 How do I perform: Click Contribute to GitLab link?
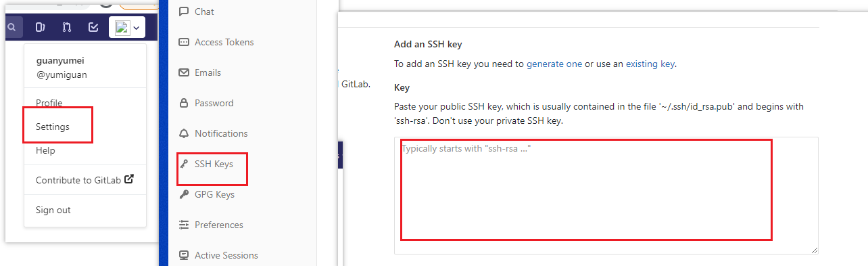point(85,180)
